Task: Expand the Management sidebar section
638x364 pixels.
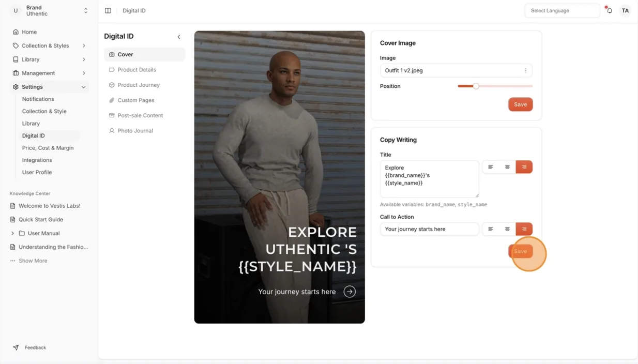Action: click(x=50, y=73)
